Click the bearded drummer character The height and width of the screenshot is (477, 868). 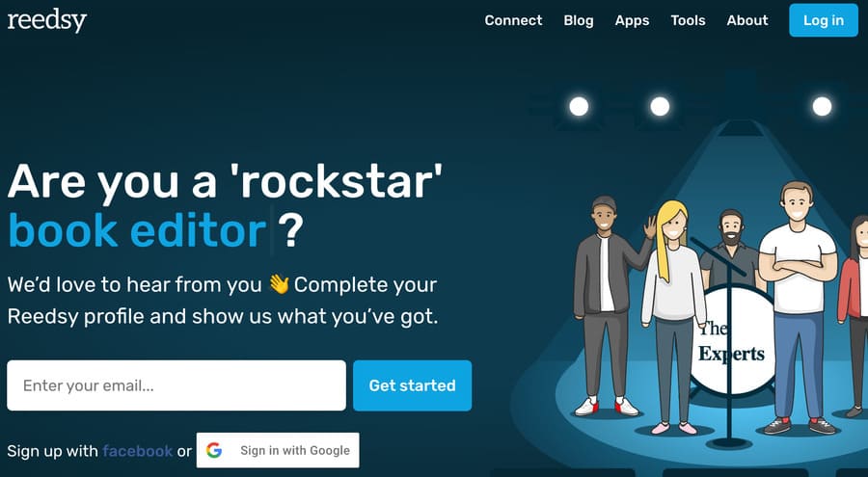click(731, 249)
